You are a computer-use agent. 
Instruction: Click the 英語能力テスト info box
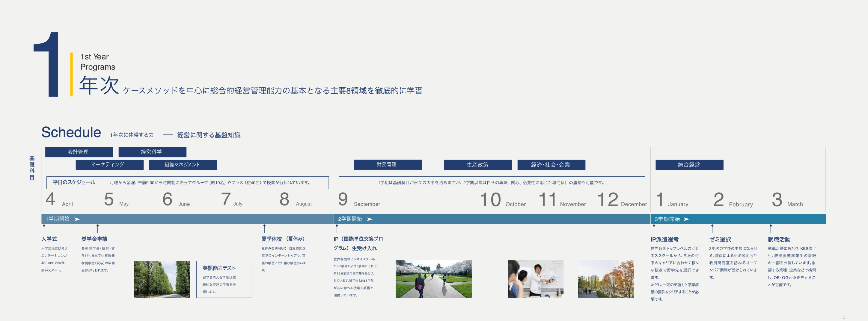(224, 279)
